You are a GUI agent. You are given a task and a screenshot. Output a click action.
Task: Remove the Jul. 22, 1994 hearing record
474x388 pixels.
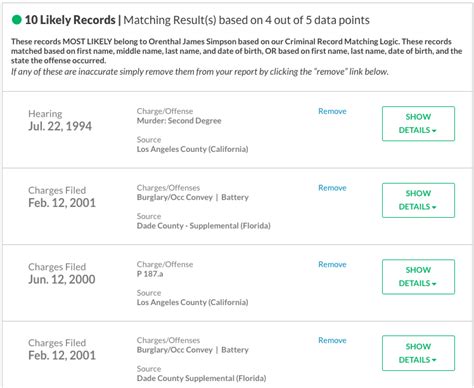(332, 111)
